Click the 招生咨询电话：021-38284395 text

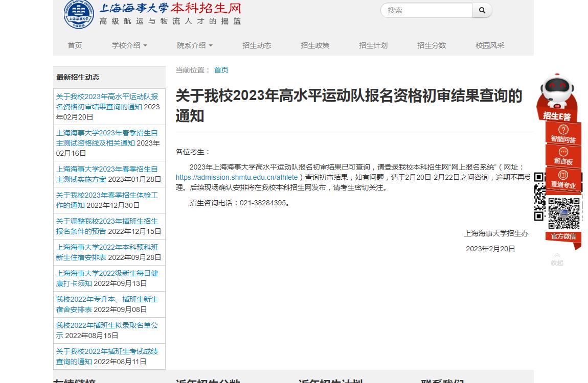239,203
